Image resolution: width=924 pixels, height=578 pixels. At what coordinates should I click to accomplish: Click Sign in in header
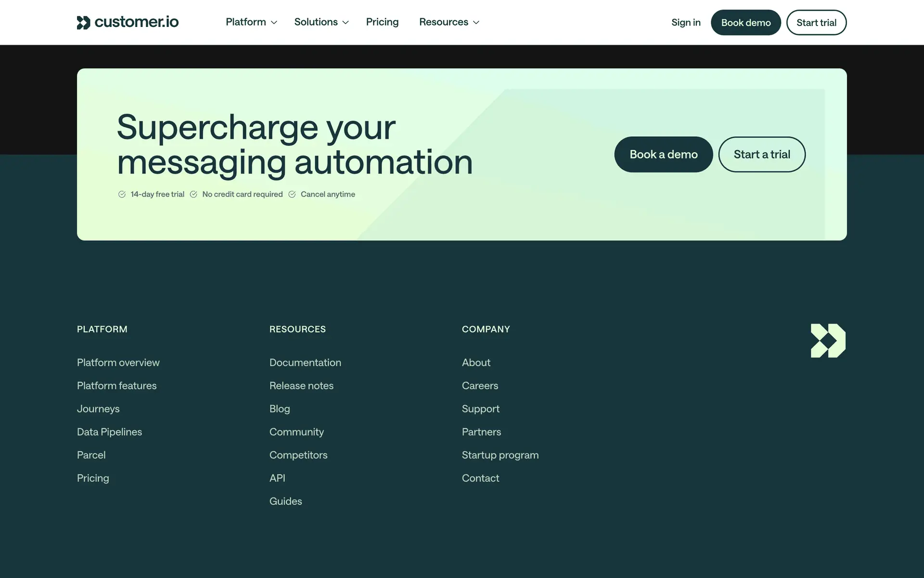point(686,23)
